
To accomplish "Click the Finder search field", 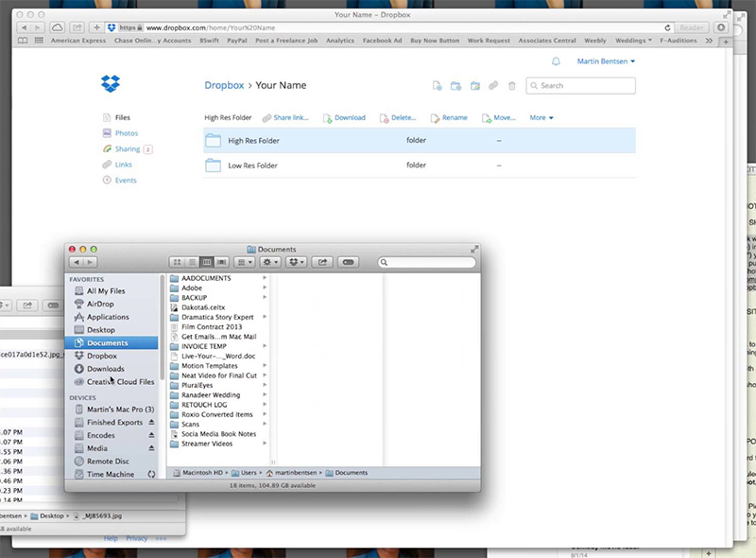I will pyautogui.click(x=427, y=262).
